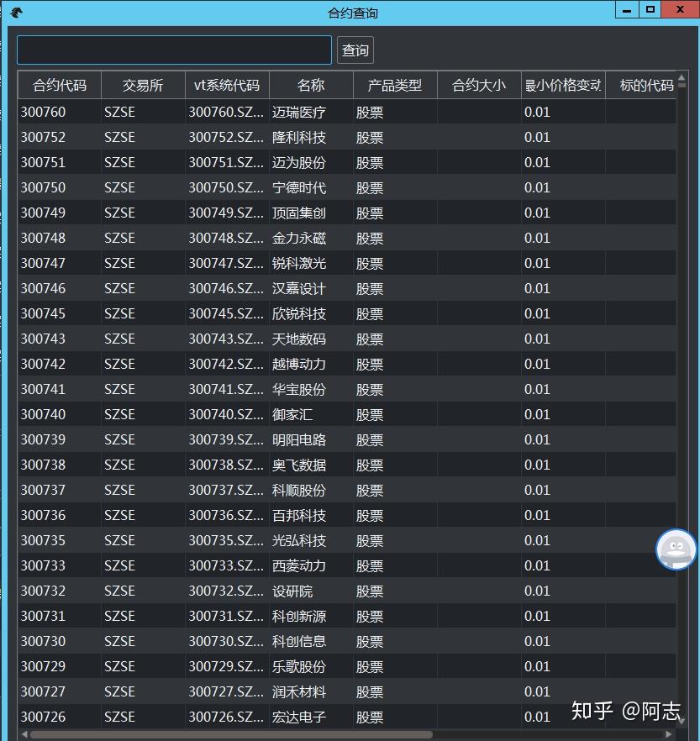Select the 300760 迈瑞医疗 row
Screen dimensions: 700x741
(252, 112)
